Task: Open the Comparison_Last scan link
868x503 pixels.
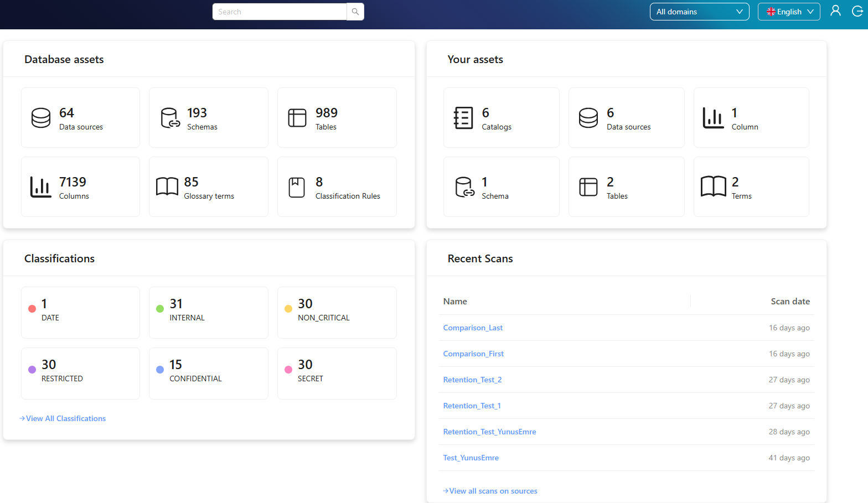Action: point(473,328)
